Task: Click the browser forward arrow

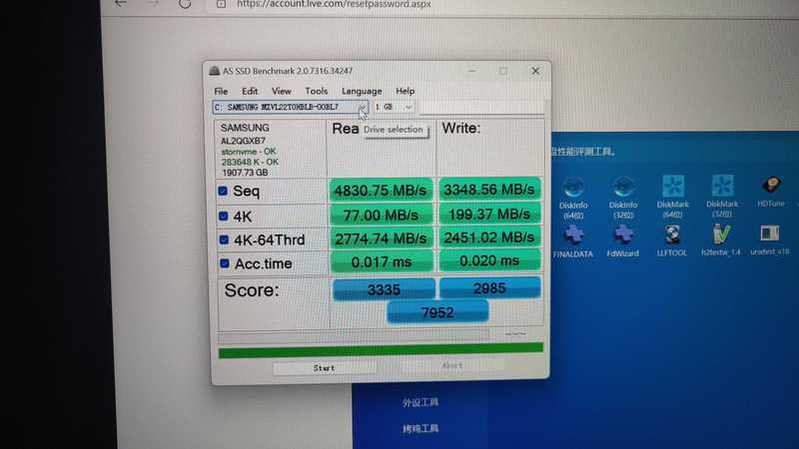Action: click(153, 4)
